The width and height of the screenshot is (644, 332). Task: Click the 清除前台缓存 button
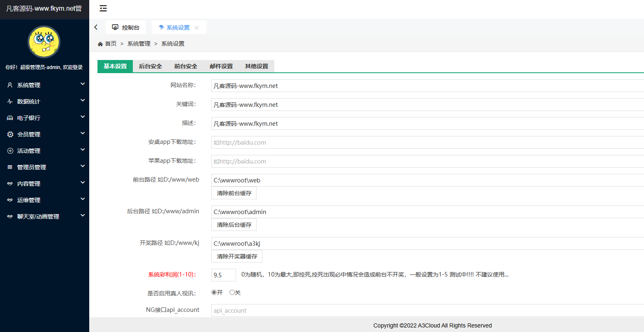(x=234, y=193)
